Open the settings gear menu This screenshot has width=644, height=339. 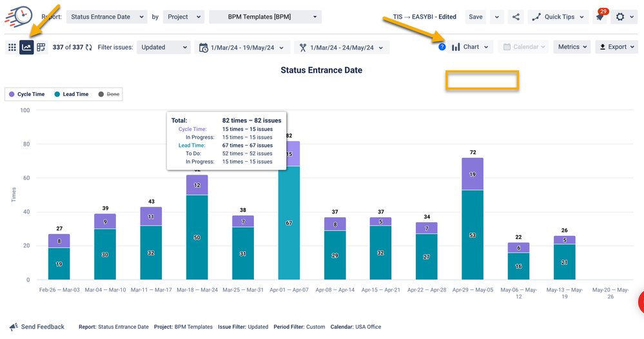(x=623, y=17)
